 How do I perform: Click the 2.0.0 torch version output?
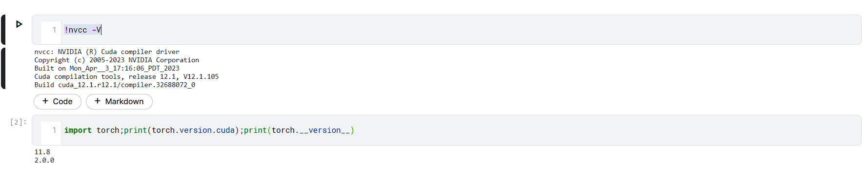[44, 160]
